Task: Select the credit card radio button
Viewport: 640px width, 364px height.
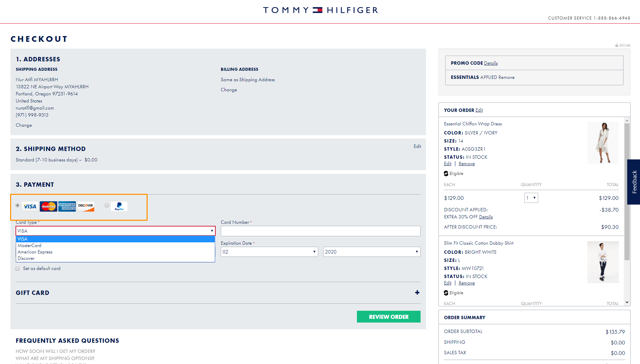Action: click(18, 205)
